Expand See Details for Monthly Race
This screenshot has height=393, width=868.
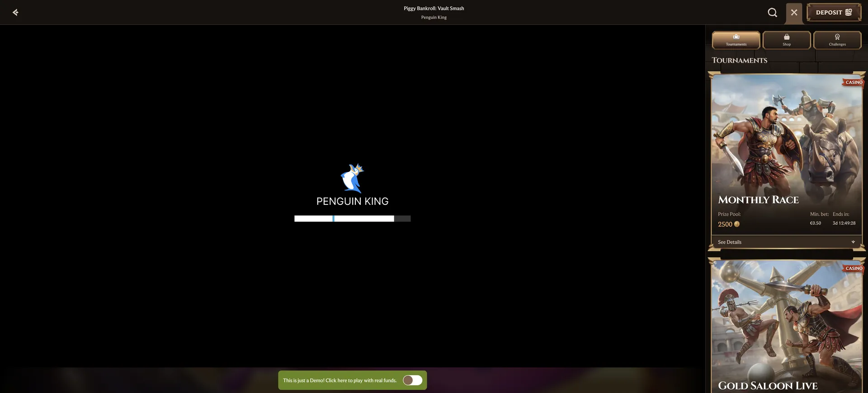pos(787,242)
